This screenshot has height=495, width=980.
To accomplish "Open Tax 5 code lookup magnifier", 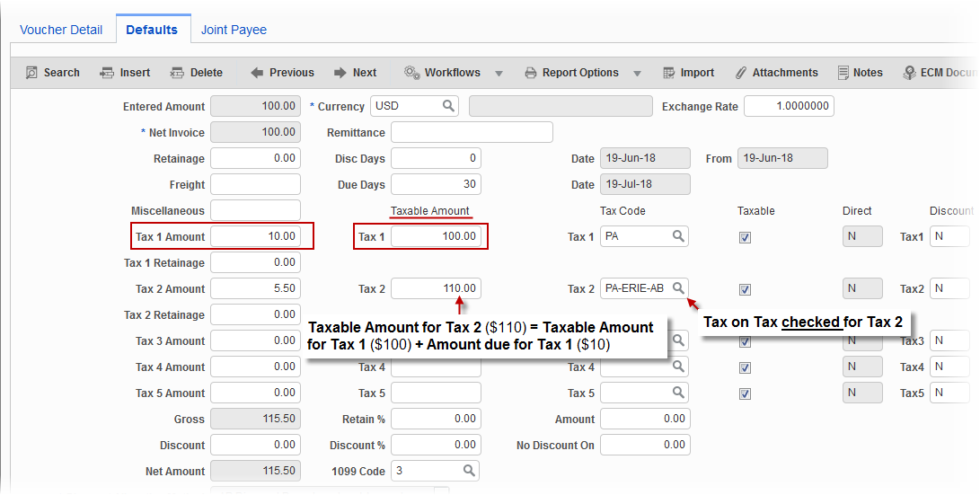I will (678, 393).
